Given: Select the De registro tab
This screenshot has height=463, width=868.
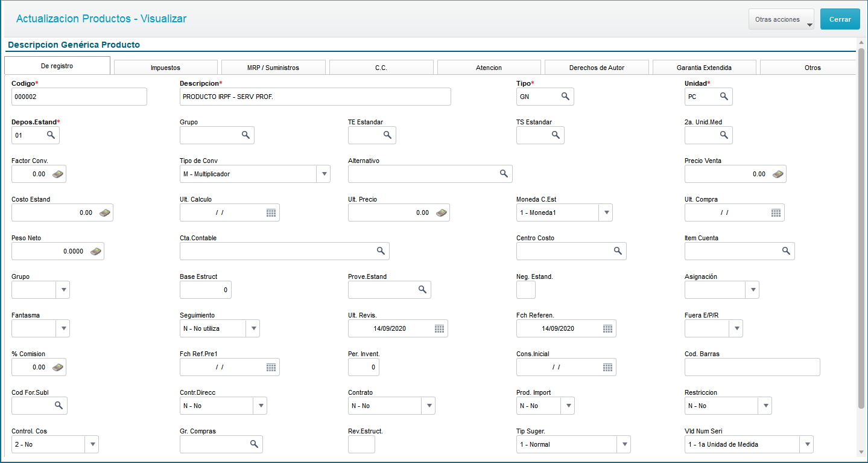Looking at the screenshot, I should tap(57, 66).
